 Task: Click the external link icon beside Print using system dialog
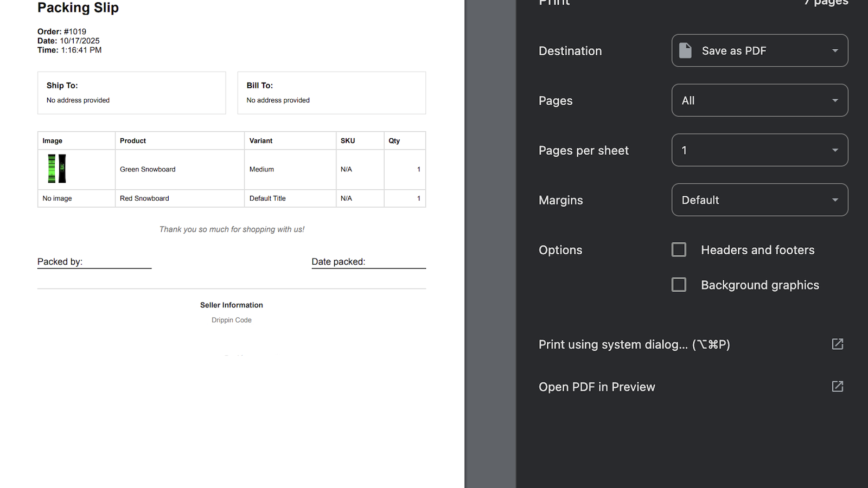(x=838, y=344)
